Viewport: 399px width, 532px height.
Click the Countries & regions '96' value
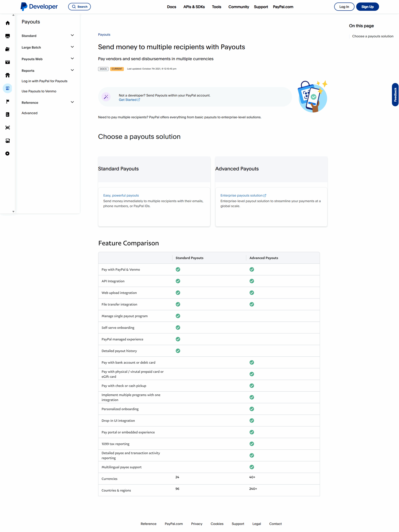click(x=177, y=489)
